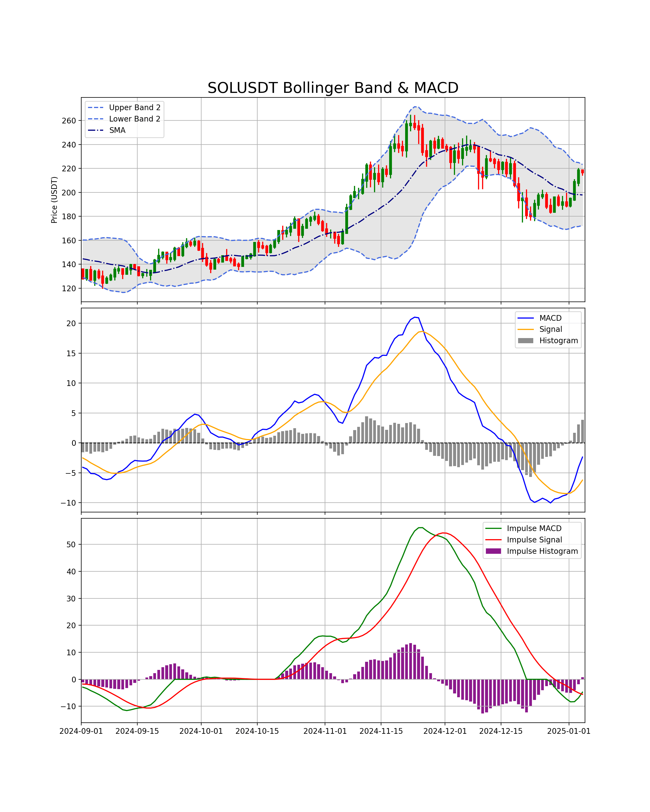This screenshot has height=812, width=650.
Task: Click the gray Histogram swatch in legend
Action: pyautogui.click(x=526, y=340)
